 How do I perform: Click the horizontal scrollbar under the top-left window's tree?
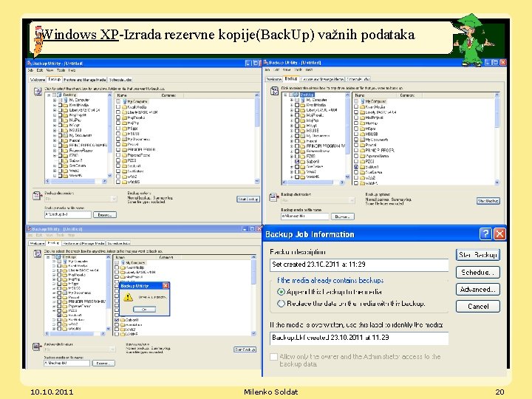click(x=76, y=181)
